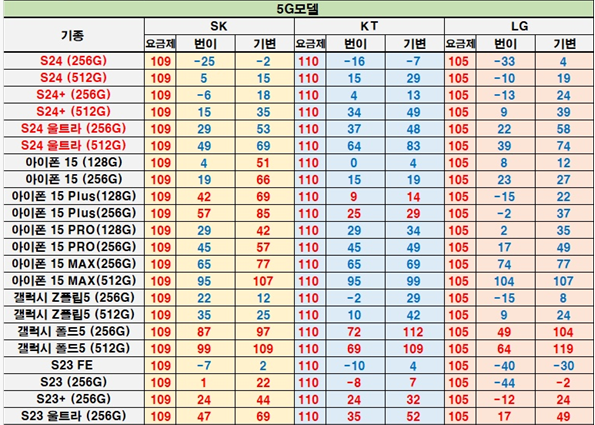Click KT 번이 value 0 for 아이폰 15 (128G)

point(354,162)
